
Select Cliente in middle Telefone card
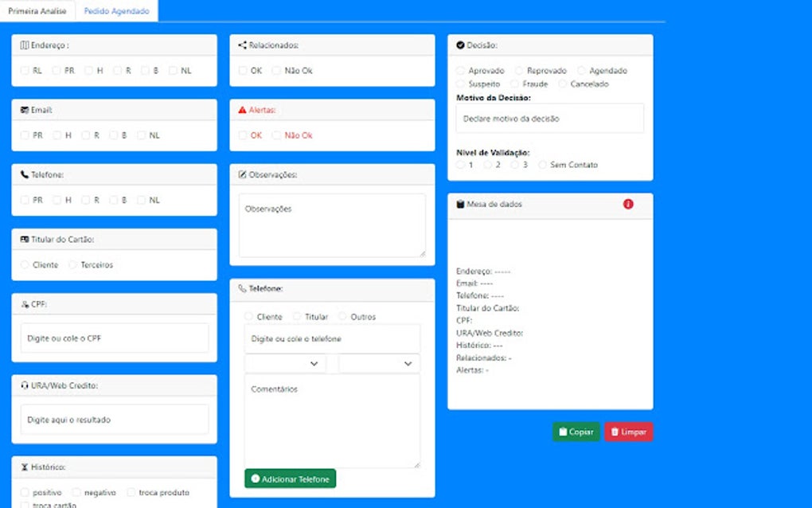pos(248,316)
